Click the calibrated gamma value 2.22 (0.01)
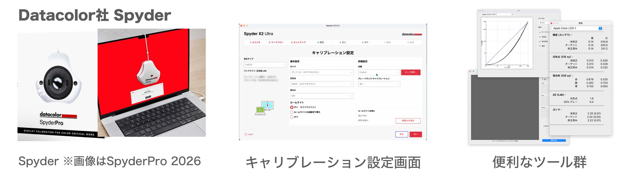644x181 pixels. click(594, 120)
